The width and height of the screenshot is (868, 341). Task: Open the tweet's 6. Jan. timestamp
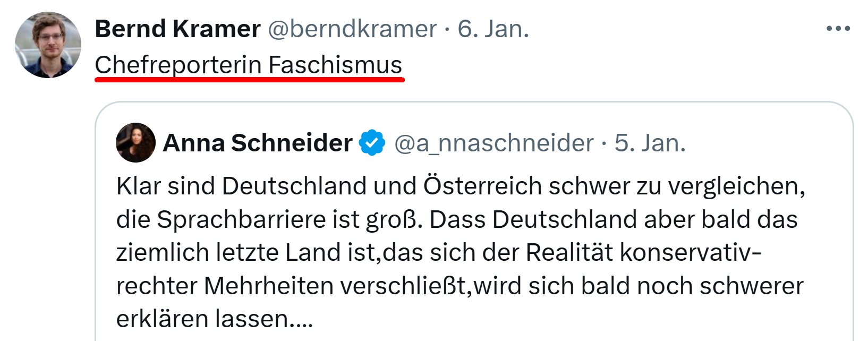pyautogui.click(x=493, y=29)
